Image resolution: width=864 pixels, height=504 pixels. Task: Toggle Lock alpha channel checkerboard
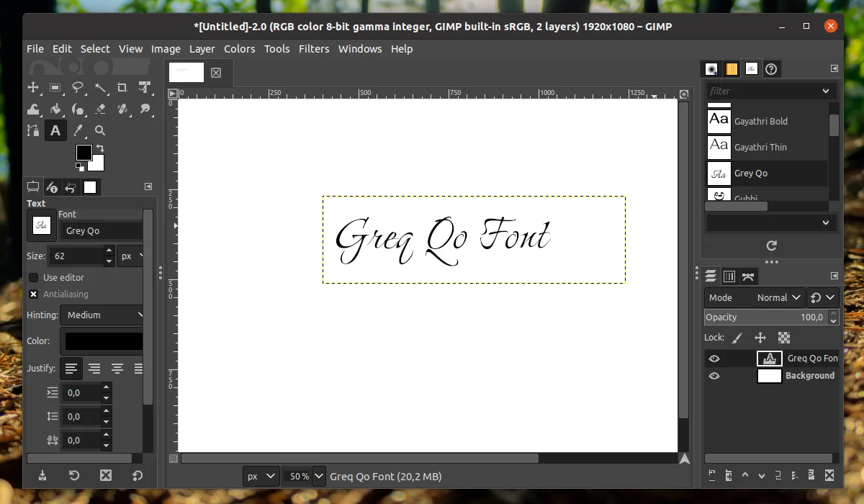tap(784, 337)
